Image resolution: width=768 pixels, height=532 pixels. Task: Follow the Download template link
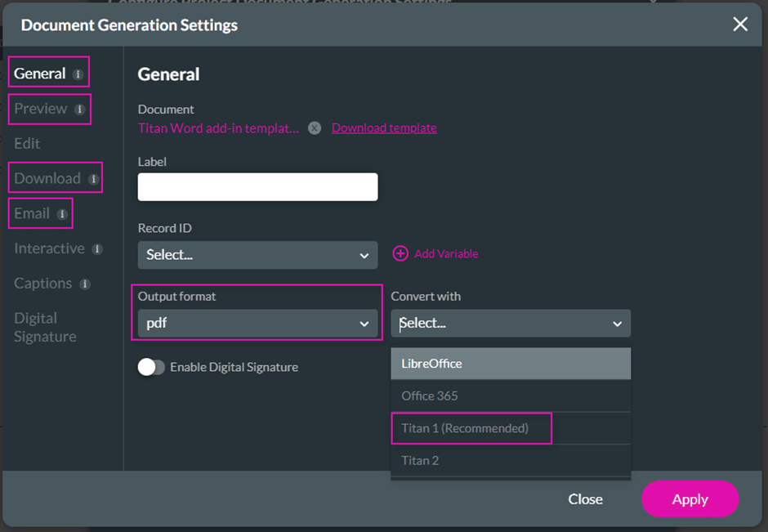coord(384,128)
